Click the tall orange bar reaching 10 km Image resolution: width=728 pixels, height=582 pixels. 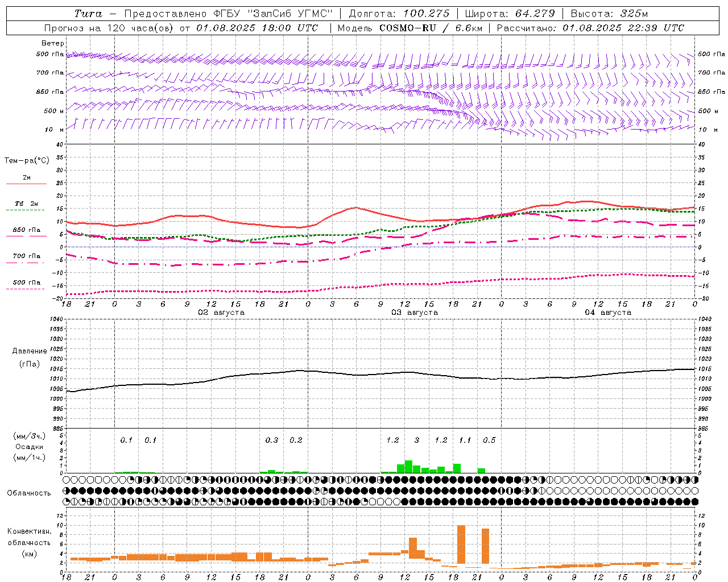tap(461, 544)
